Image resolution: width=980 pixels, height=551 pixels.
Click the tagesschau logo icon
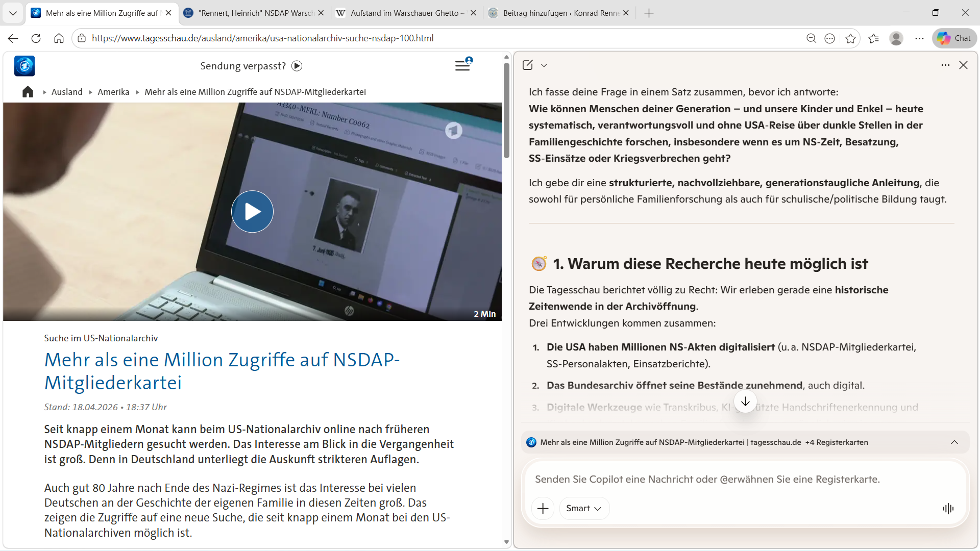pyautogui.click(x=24, y=66)
